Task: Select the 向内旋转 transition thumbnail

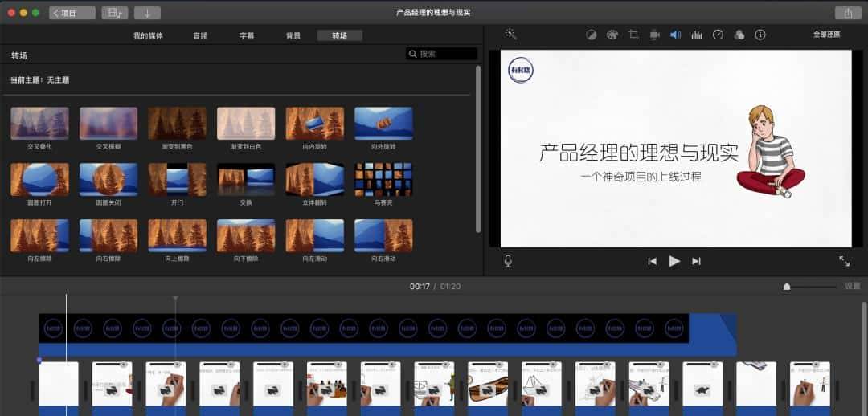Action: [314, 124]
